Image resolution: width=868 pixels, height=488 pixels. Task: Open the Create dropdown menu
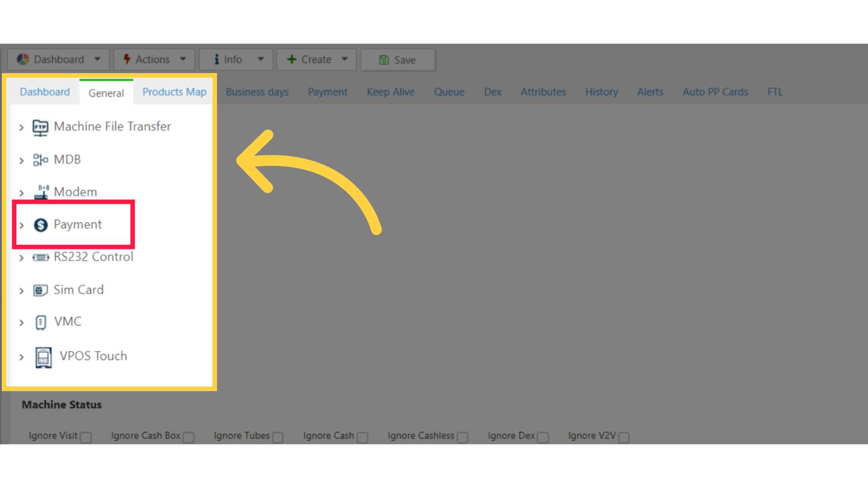(316, 60)
